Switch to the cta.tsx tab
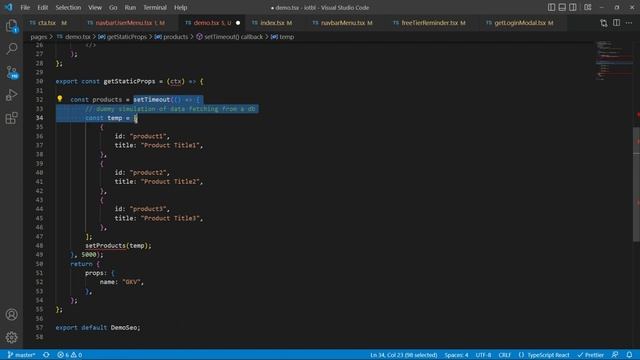640x360 pixels. pyautogui.click(x=48, y=23)
